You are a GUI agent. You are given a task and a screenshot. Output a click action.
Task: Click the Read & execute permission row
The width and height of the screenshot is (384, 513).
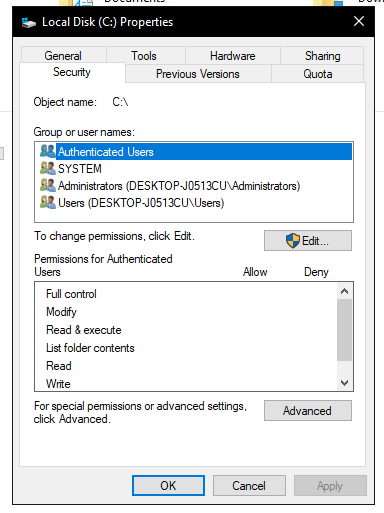click(x=186, y=330)
